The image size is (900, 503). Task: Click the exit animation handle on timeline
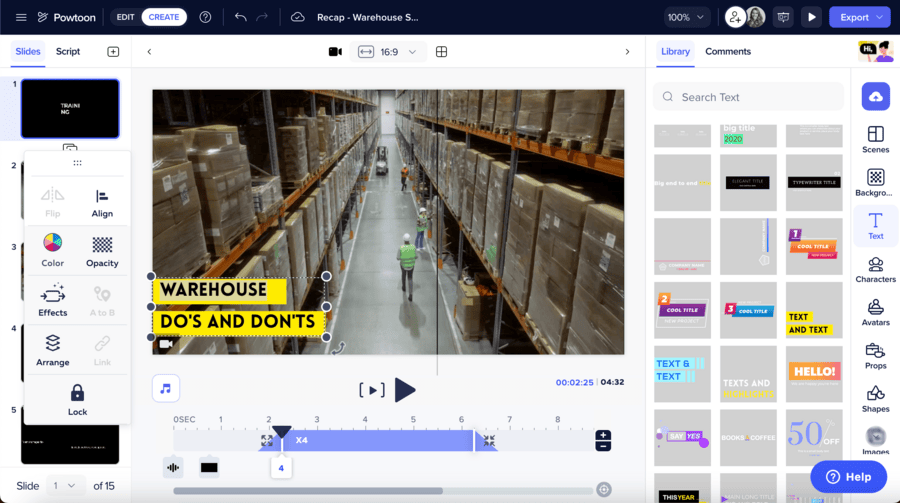click(x=487, y=440)
